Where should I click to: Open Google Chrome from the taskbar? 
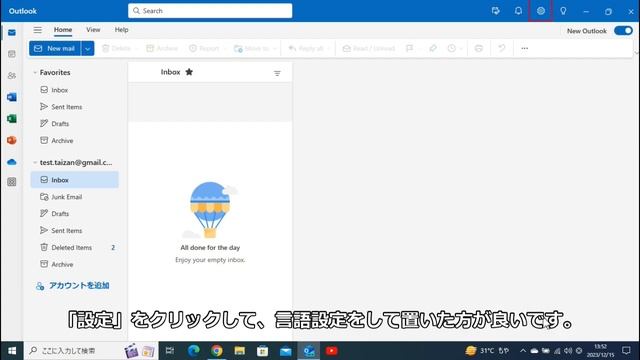pyautogui.click(x=217, y=351)
